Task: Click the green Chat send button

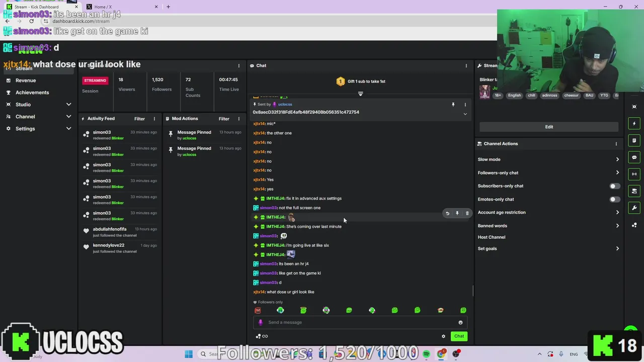Action: pos(459,336)
